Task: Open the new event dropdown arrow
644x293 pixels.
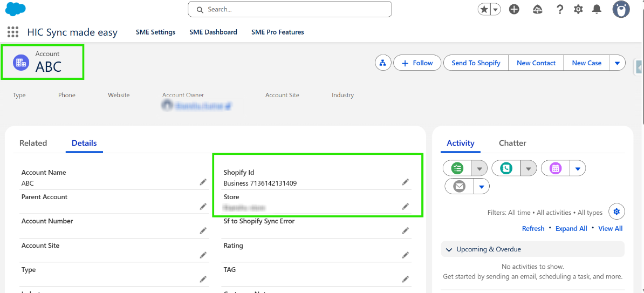Action: 578,168
